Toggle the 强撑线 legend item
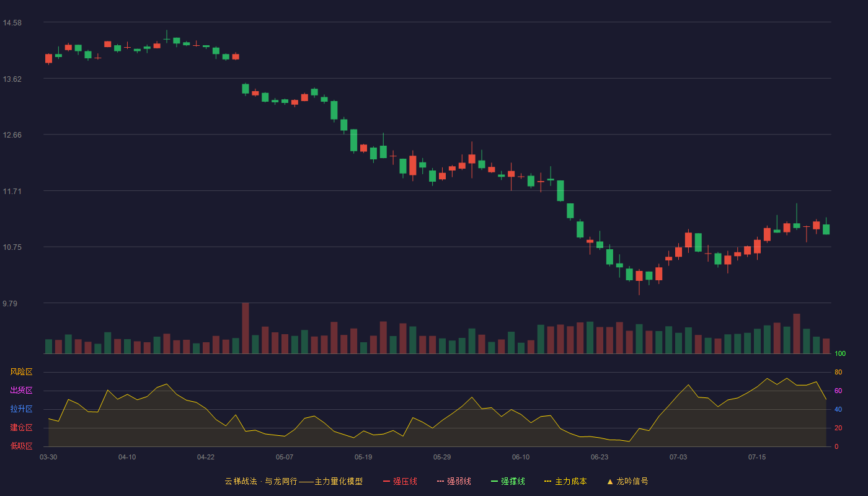The height and width of the screenshot is (496, 868). 508,481
